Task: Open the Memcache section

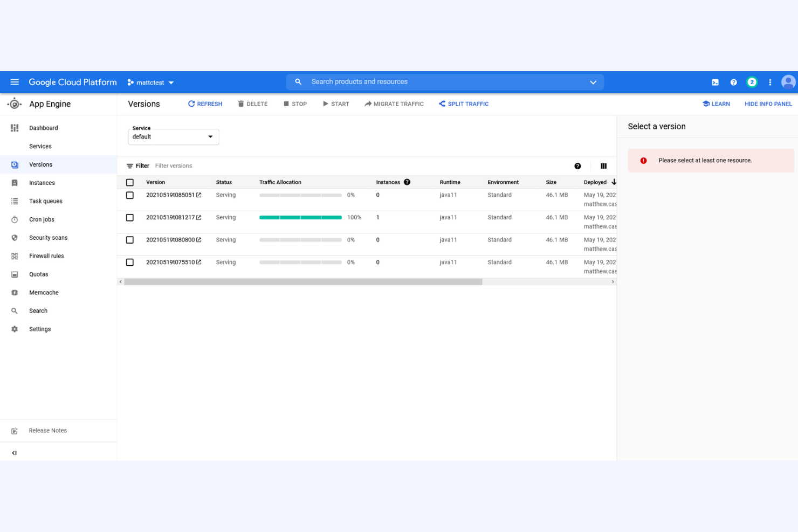Action: pyautogui.click(x=43, y=292)
